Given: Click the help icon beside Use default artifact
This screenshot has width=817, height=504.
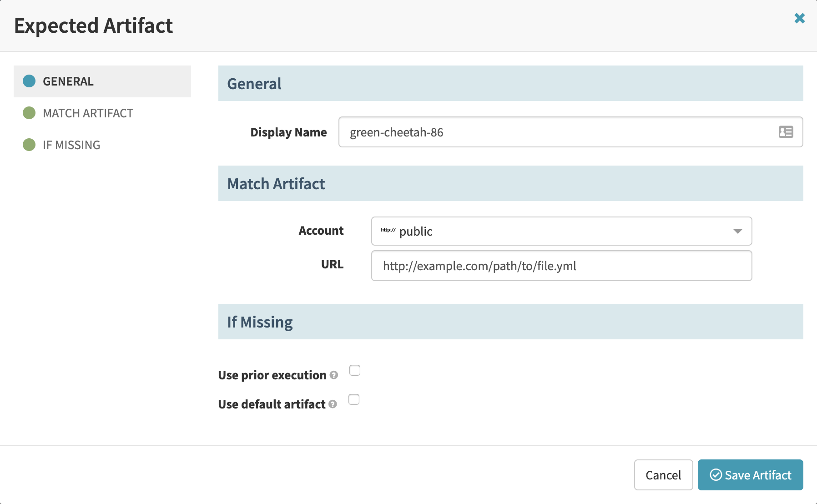Looking at the screenshot, I should pyautogui.click(x=333, y=405).
